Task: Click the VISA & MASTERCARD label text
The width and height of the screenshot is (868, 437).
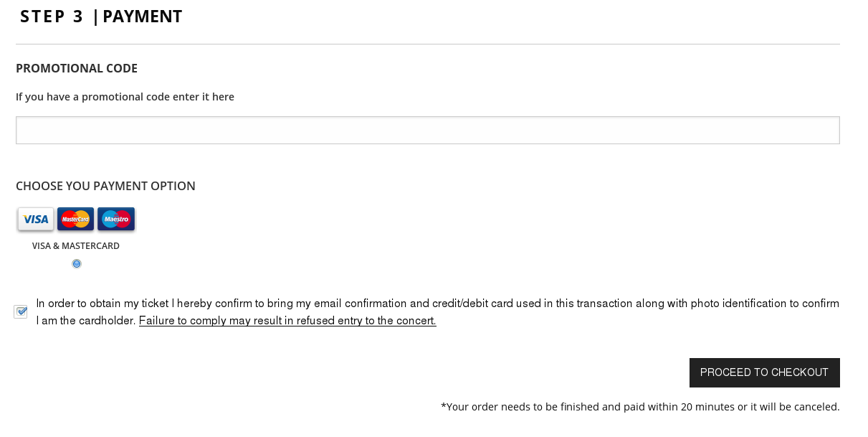Action: 76,245
